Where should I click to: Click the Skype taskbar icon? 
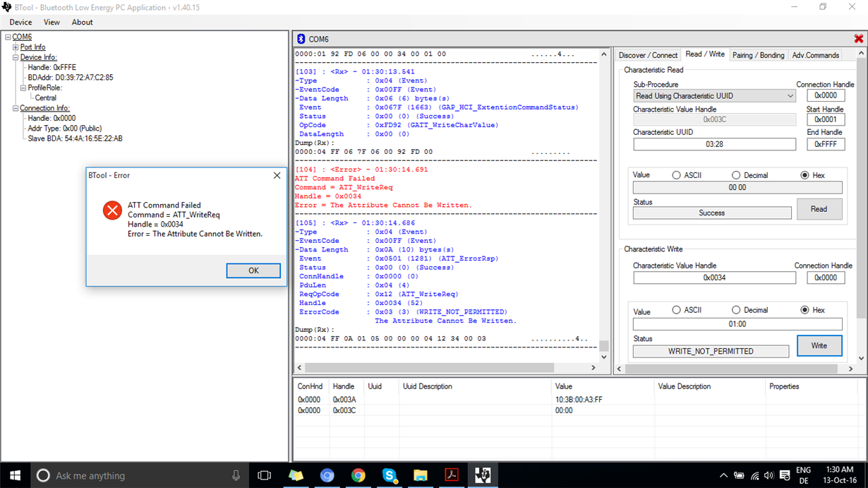389,475
